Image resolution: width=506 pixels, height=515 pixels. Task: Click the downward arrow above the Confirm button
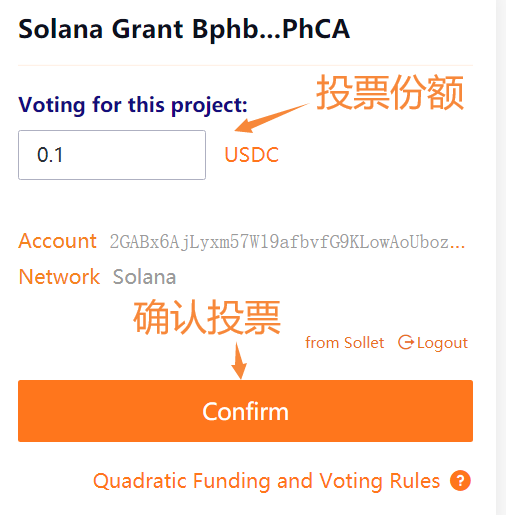tap(239, 361)
